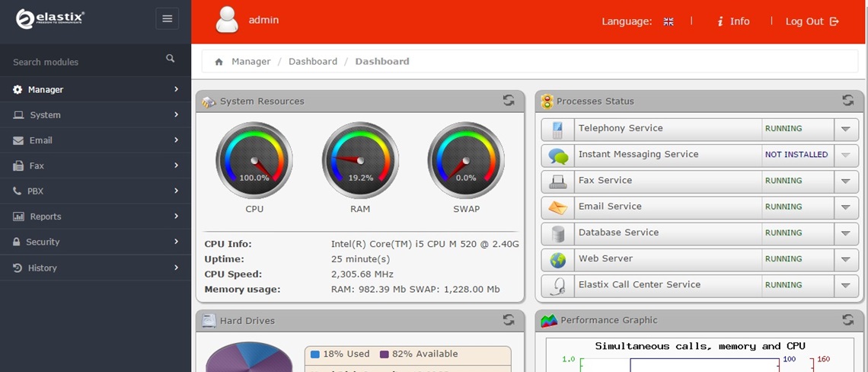This screenshot has height=372, width=868.
Task: Refresh the Hard Drives panel
Action: 508,319
